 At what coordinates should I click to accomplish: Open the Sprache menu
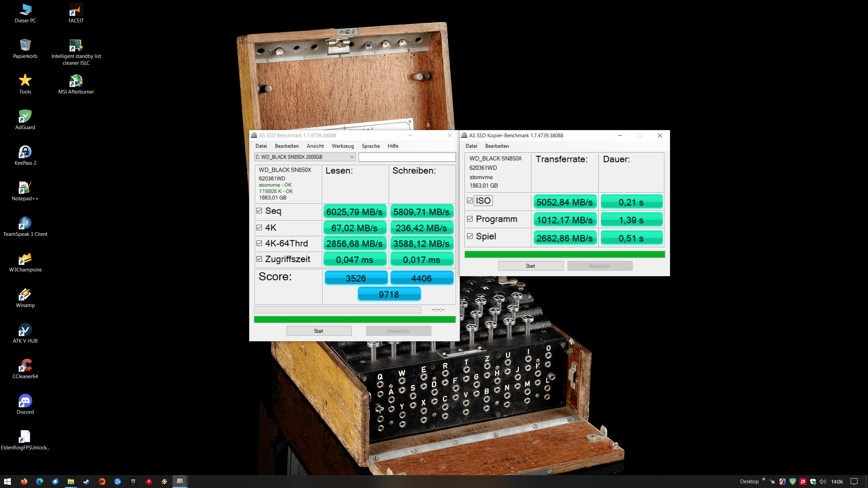pyautogui.click(x=370, y=146)
